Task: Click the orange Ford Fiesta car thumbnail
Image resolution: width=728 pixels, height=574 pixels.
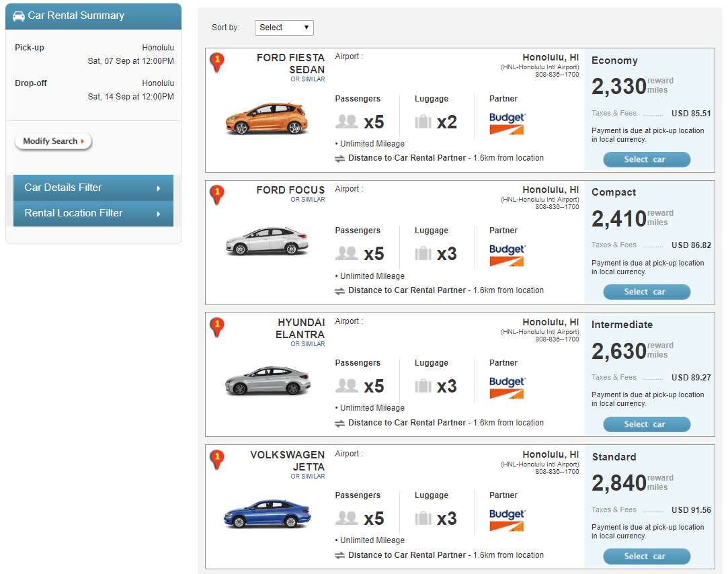Action: tap(267, 119)
